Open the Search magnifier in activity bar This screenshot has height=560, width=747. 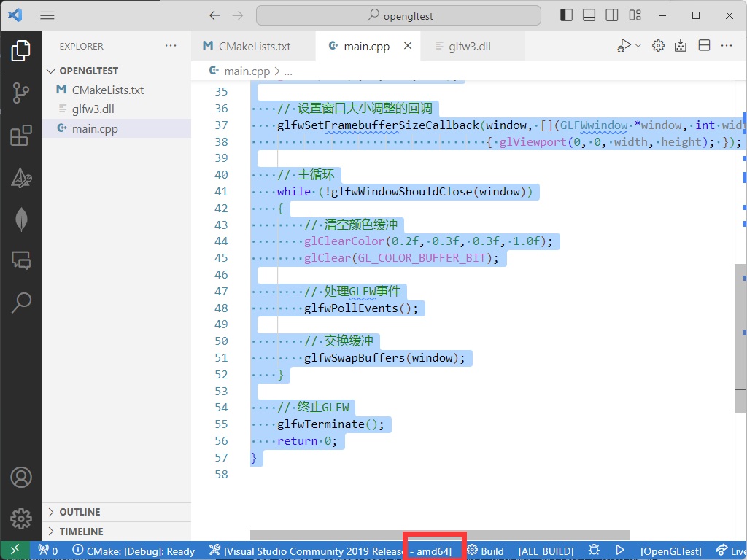pyautogui.click(x=20, y=301)
